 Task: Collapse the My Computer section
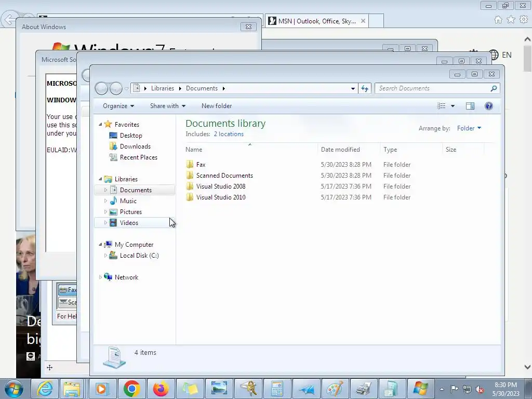(100, 244)
